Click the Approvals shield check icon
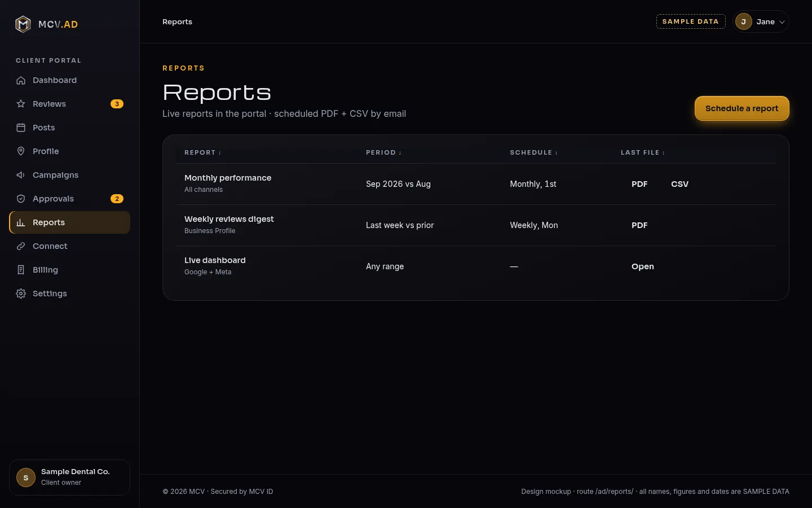The height and width of the screenshot is (508, 812). [21, 199]
